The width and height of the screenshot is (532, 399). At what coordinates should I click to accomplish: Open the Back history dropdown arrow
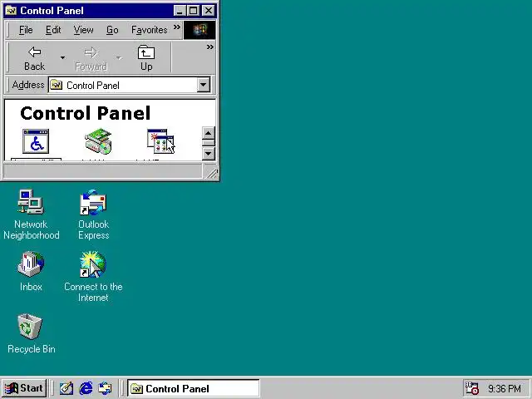[62, 58]
